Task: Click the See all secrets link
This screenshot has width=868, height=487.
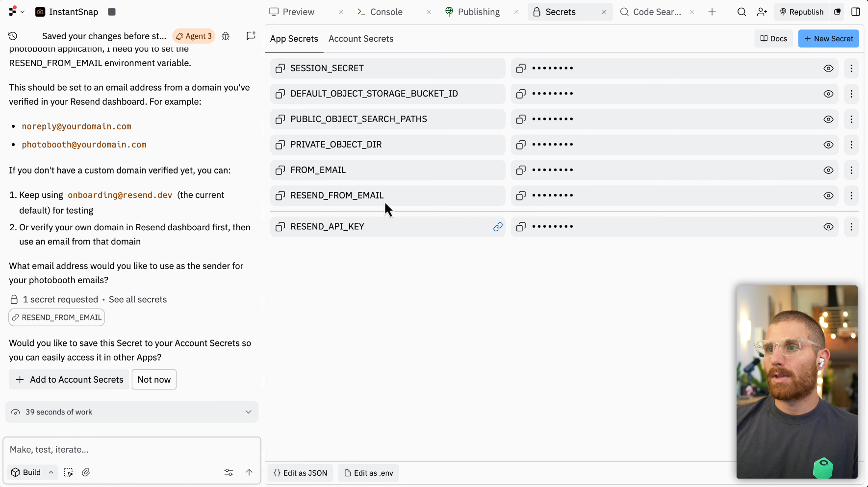Action: (138, 299)
